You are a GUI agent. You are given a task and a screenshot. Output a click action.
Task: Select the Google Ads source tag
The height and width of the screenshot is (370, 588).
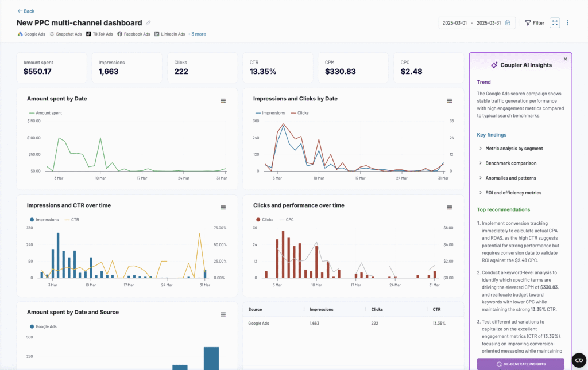pyautogui.click(x=31, y=34)
